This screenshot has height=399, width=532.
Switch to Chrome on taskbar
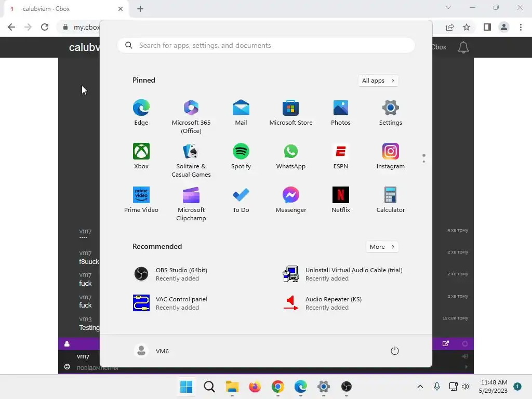coord(278,387)
